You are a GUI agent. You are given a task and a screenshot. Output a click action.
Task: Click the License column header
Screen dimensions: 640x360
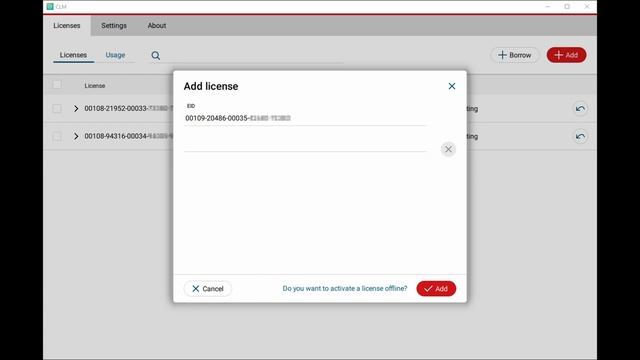pos(95,86)
